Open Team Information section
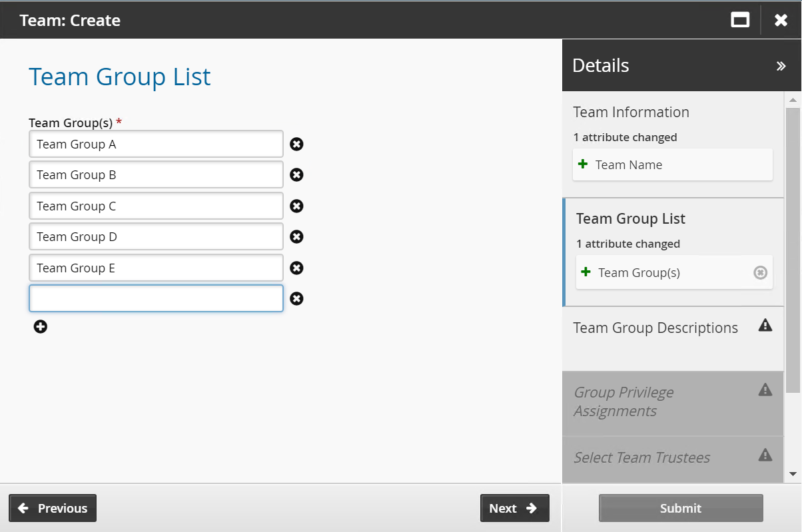The height and width of the screenshot is (532, 802). 631,113
